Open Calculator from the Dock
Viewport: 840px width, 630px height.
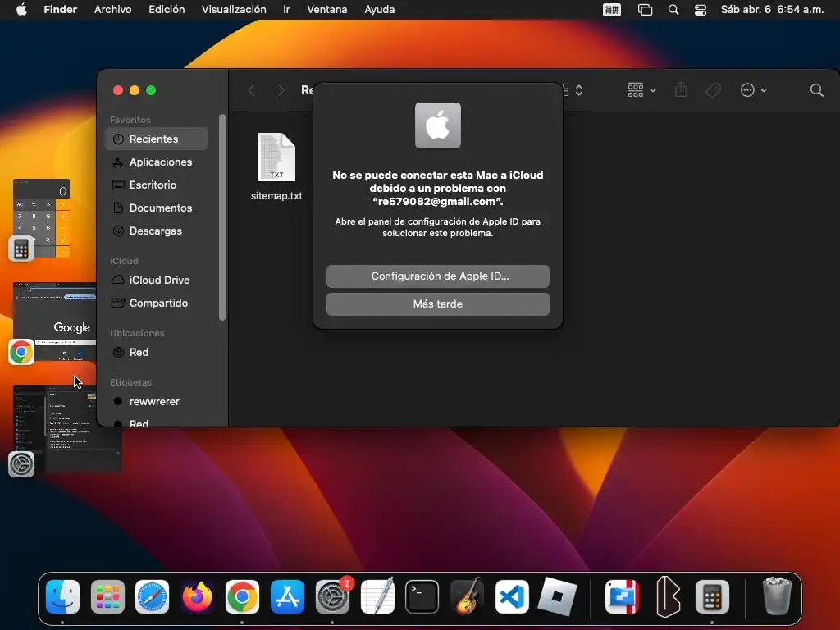point(713,597)
